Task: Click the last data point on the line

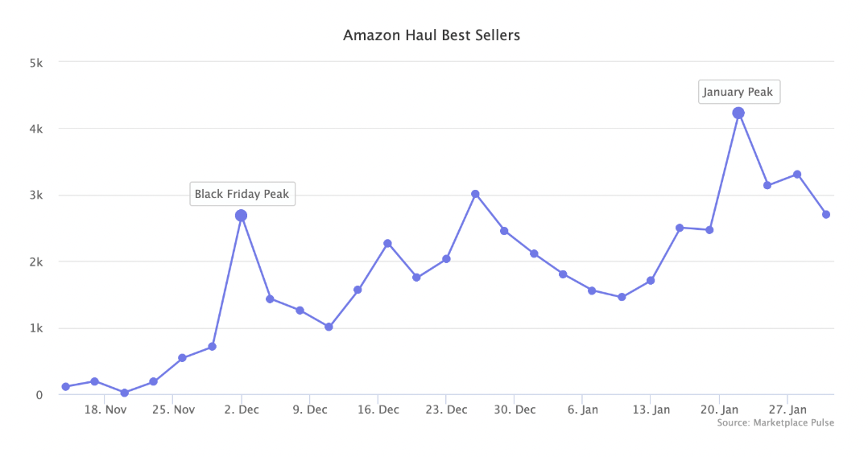Action: pyautogui.click(x=826, y=214)
